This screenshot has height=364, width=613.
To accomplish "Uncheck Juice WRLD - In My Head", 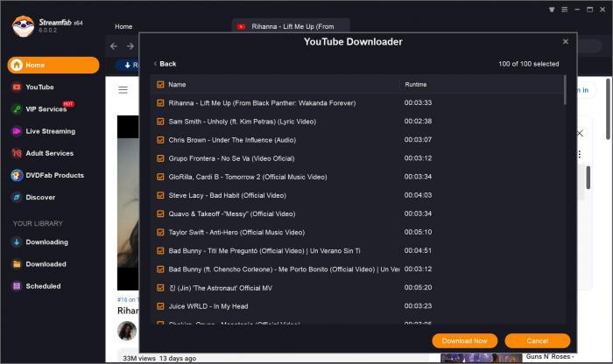I will click(x=160, y=306).
